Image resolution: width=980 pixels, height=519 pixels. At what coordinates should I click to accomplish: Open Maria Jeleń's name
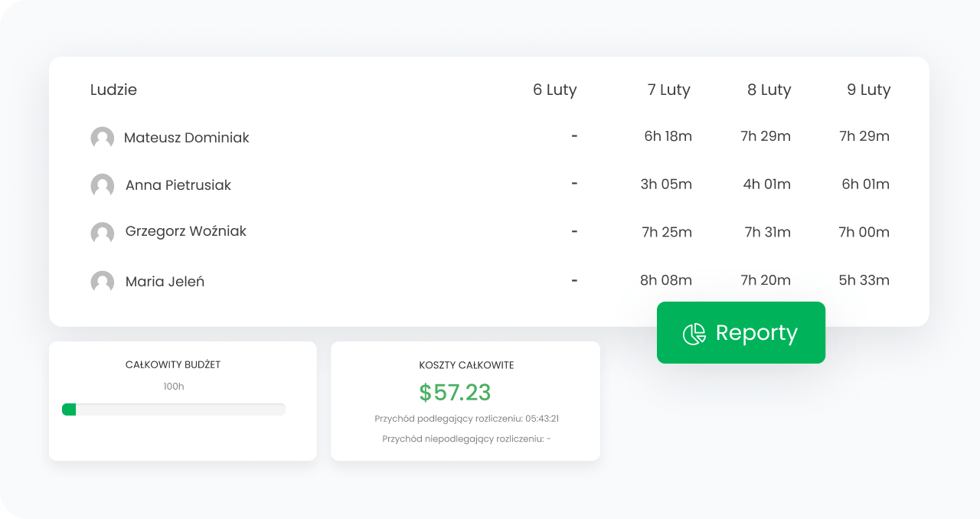[x=165, y=282]
